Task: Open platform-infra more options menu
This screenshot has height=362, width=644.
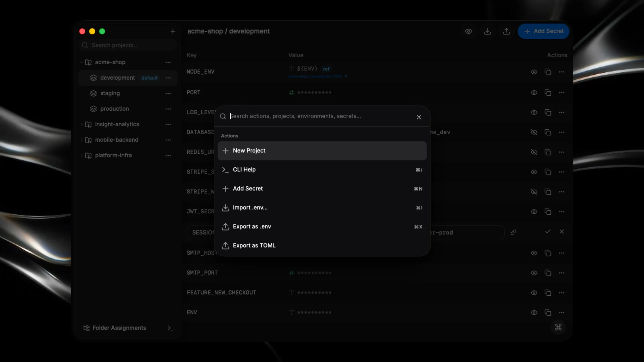Action: 168,155
